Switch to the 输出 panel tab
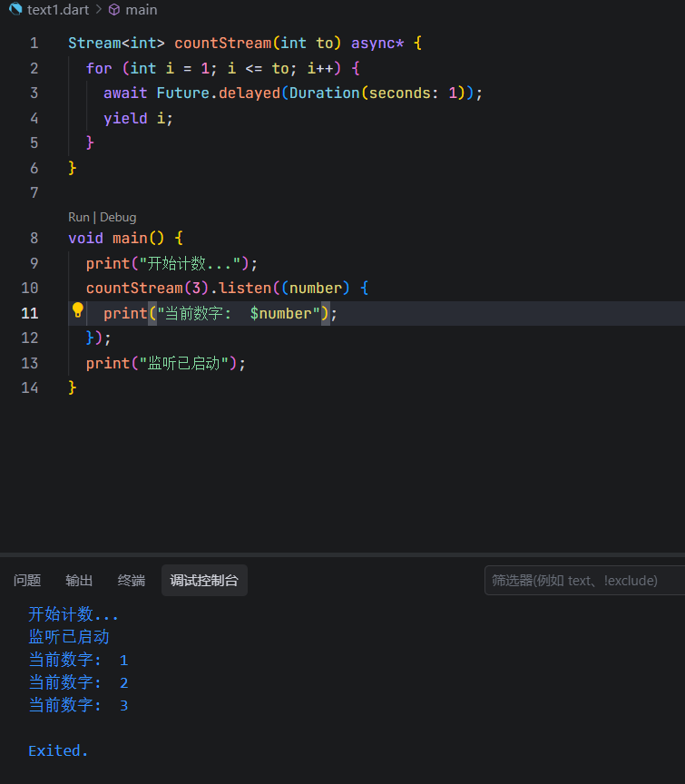This screenshot has height=784, width=685. (79, 580)
